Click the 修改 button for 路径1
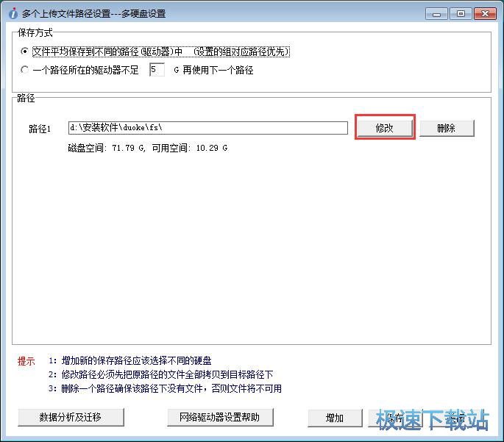Image resolution: width=504 pixels, height=442 pixels. click(385, 128)
